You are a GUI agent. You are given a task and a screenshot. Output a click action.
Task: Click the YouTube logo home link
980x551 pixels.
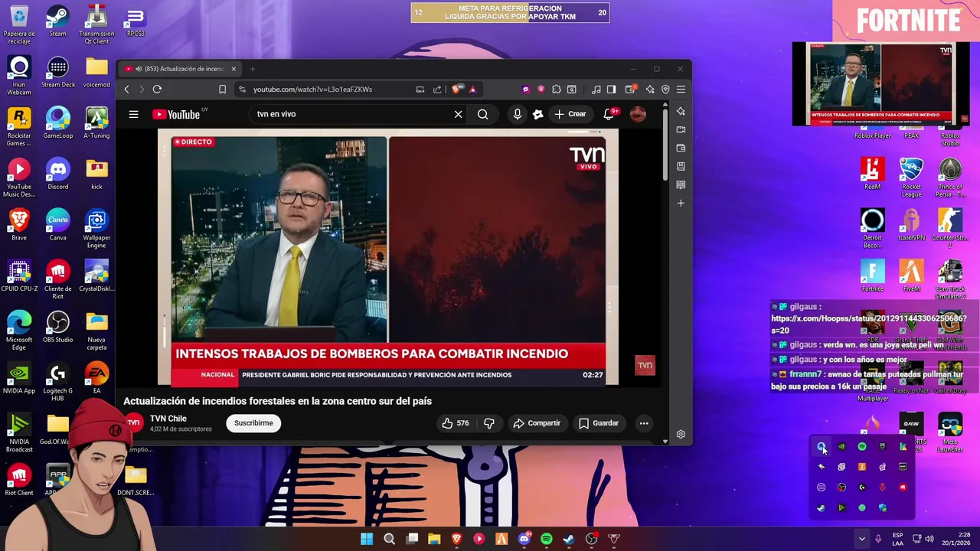pos(176,114)
